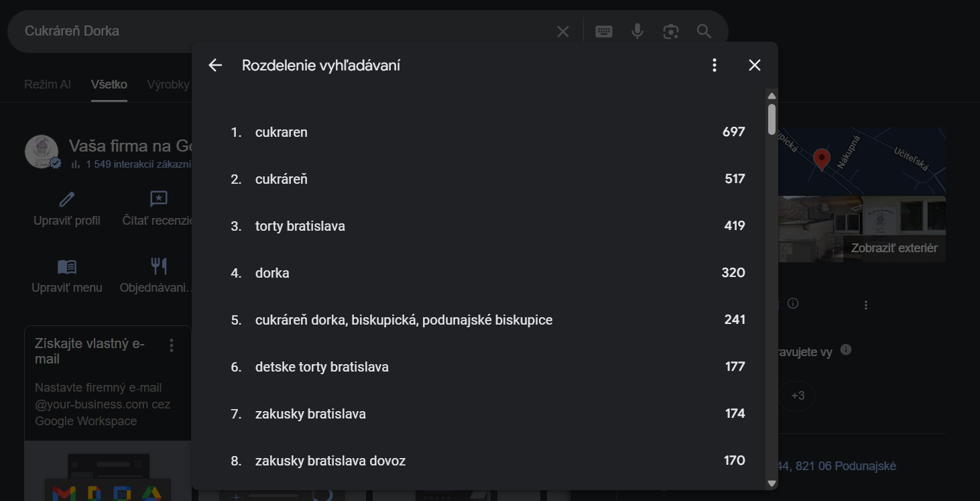Open the three-dot menu in the Rozdelenie vyhľadávaní dialog
The height and width of the screenshot is (501, 980).
coord(715,65)
